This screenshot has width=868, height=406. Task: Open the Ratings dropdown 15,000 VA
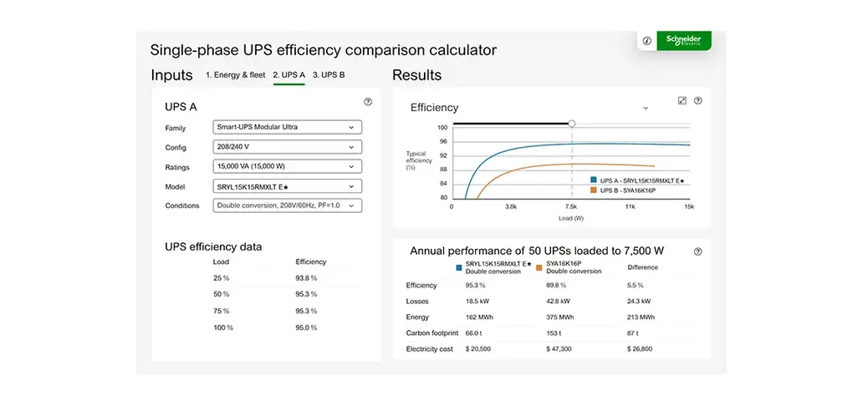click(x=288, y=166)
